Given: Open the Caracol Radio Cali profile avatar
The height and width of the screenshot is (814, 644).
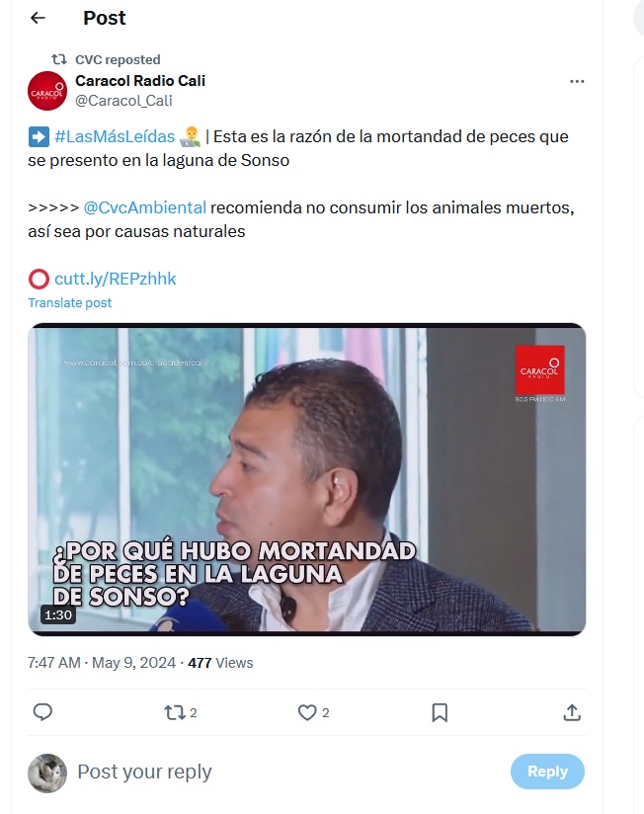Looking at the screenshot, I should click(47, 91).
